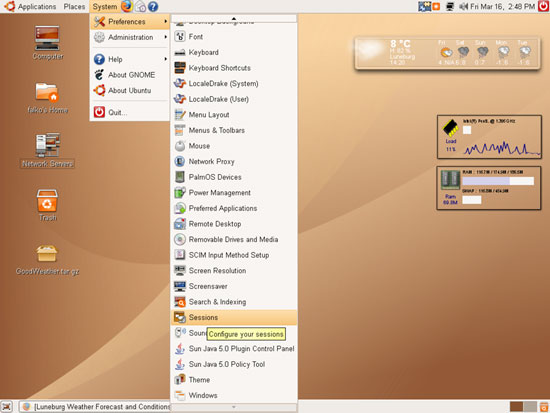Open SCIM Input Method Setup
Image resolution: width=550 pixels, height=413 pixels.
point(234,255)
